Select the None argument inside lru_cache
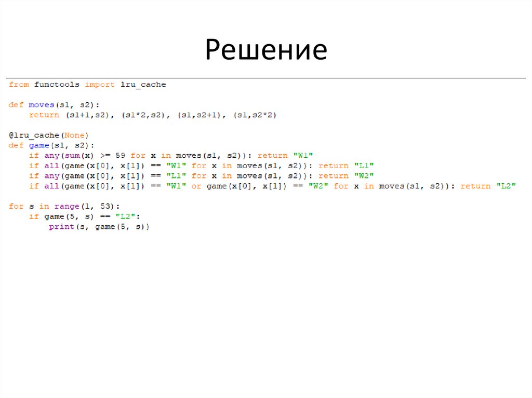The width and height of the screenshot is (532, 398). (74, 134)
